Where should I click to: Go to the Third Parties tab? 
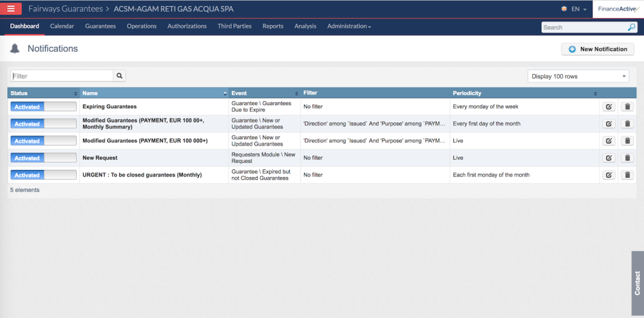[234, 26]
